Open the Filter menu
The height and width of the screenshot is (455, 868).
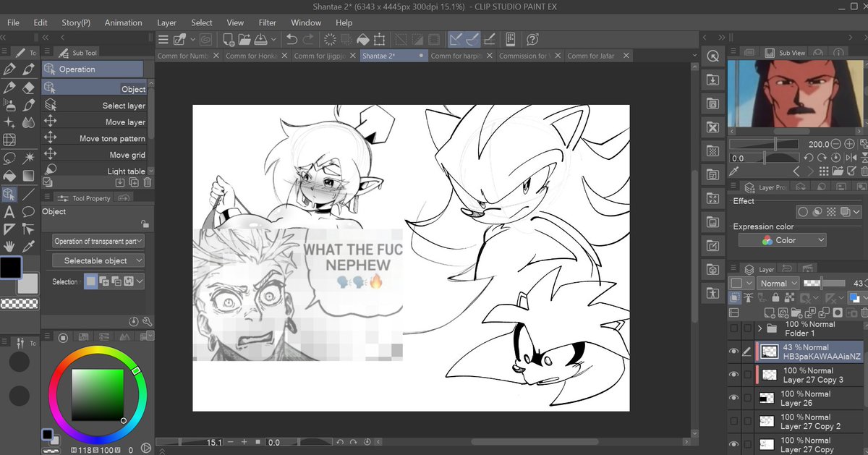[268, 22]
